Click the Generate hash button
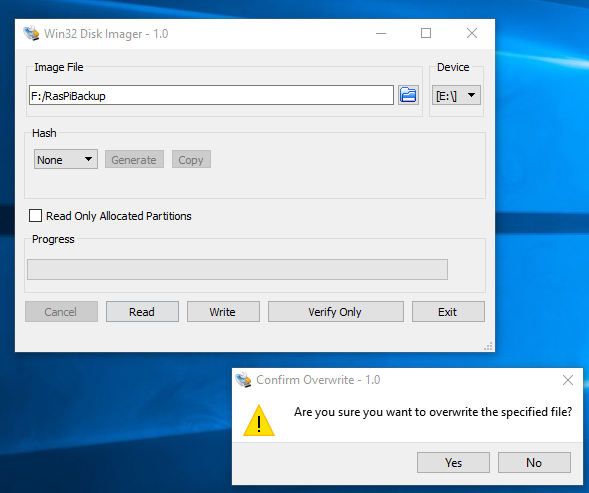 click(x=134, y=160)
